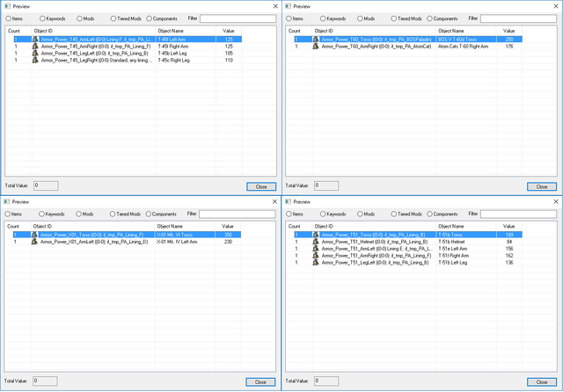Image resolution: width=563 pixels, height=392 pixels.
Task: Sort by Value column in T-60 window
Action: pos(509,31)
